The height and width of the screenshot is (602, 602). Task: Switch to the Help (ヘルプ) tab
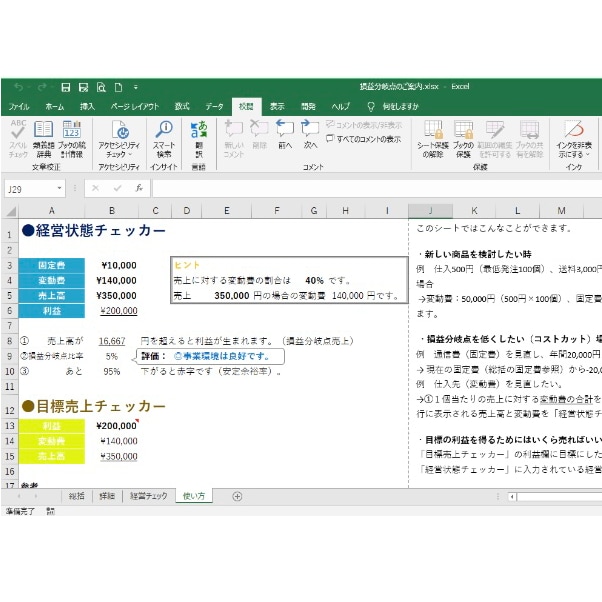pyautogui.click(x=341, y=106)
